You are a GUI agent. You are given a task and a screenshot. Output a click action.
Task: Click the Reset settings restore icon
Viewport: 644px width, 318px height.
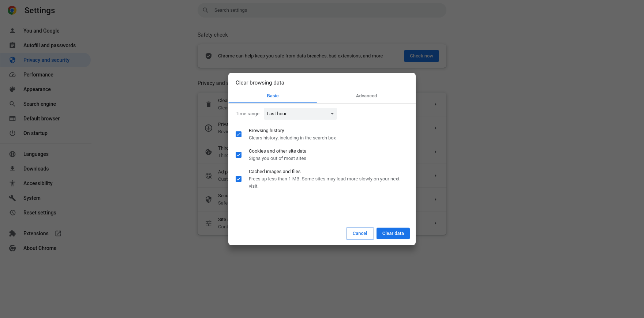click(x=12, y=213)
